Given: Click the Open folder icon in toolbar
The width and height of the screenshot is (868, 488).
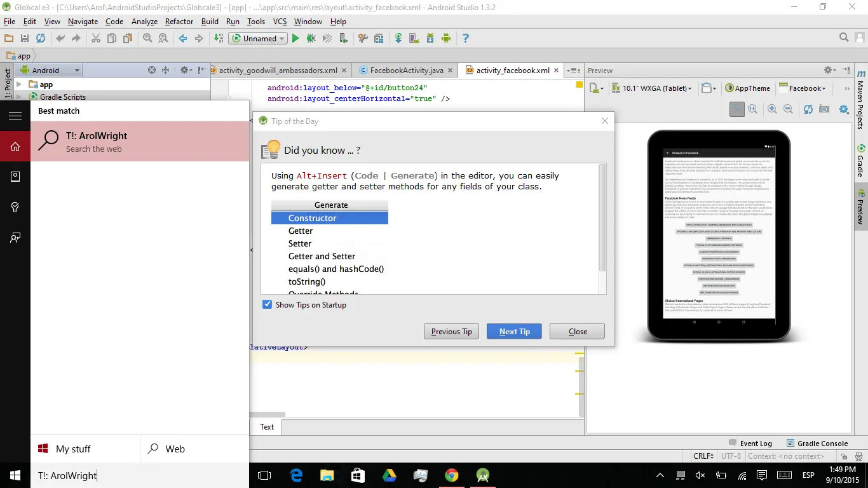Looking at the screenshot, I should click(9, 39).
